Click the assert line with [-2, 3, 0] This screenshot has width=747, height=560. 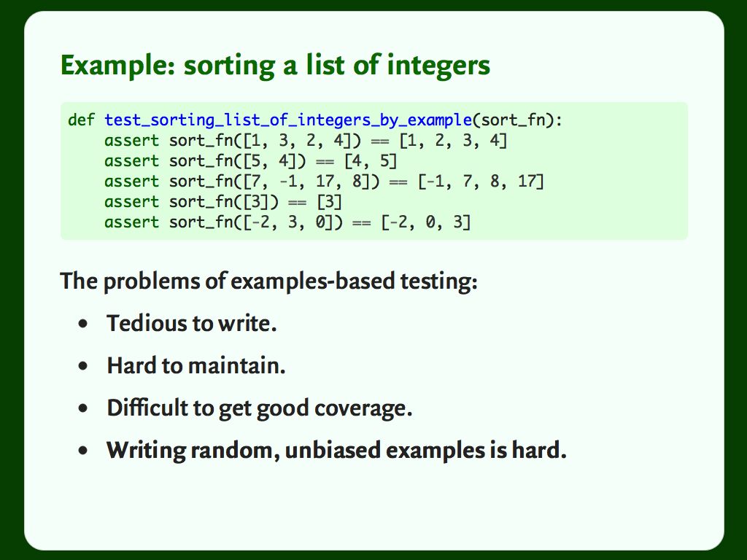(287, 222)
